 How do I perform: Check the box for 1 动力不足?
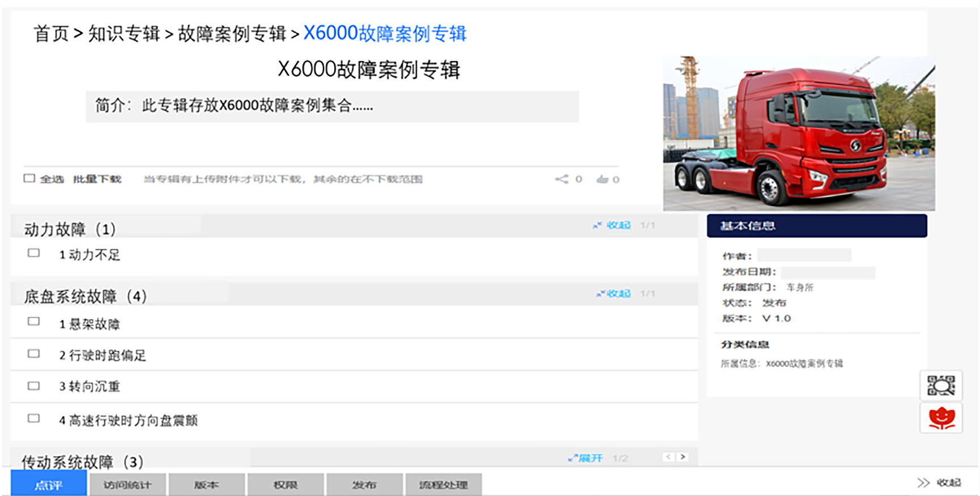pyautogui.click(x=34, y=253)
